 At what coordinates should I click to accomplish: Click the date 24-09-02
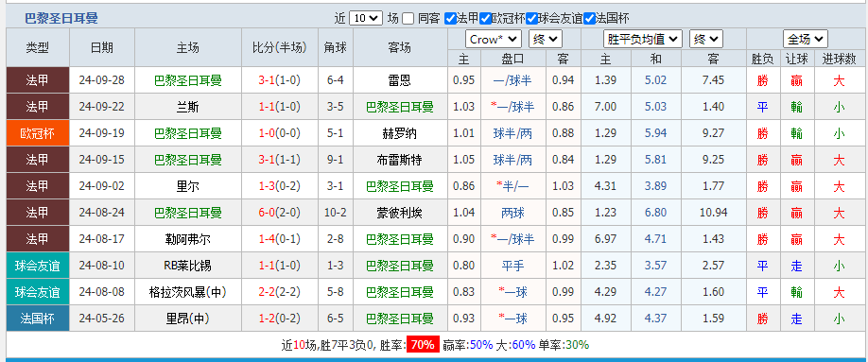click(x=102, y=186)
